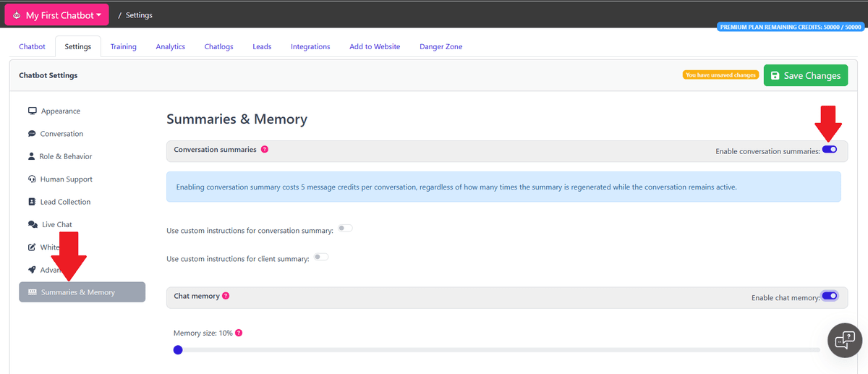
Task: Click the help icon beside Memory size
Action: [239, 333]
